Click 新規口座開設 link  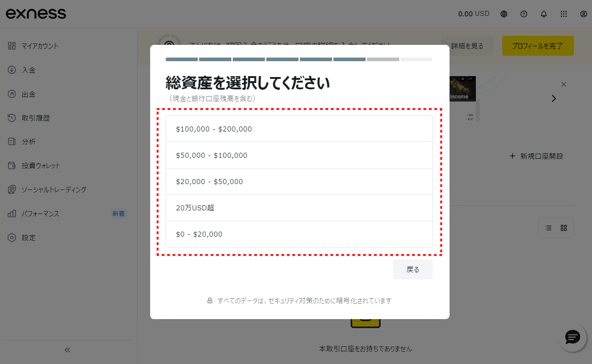pyautogui.click(x=536, y=156)
